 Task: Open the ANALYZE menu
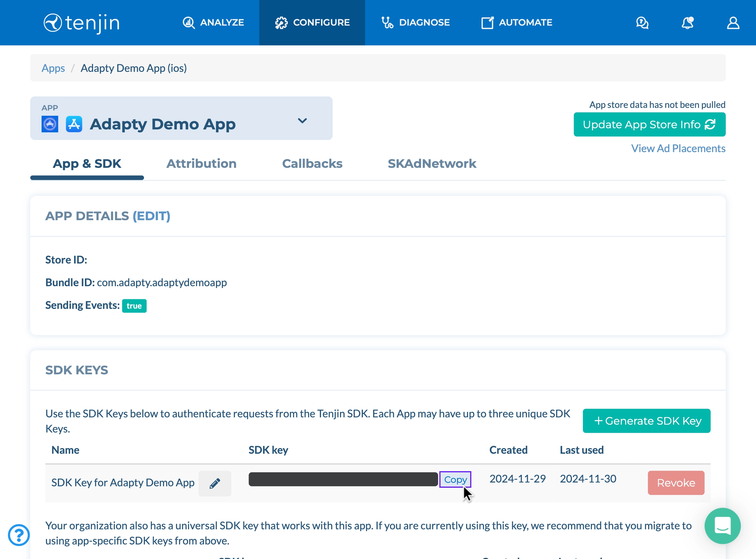click(x=213, y=23)
